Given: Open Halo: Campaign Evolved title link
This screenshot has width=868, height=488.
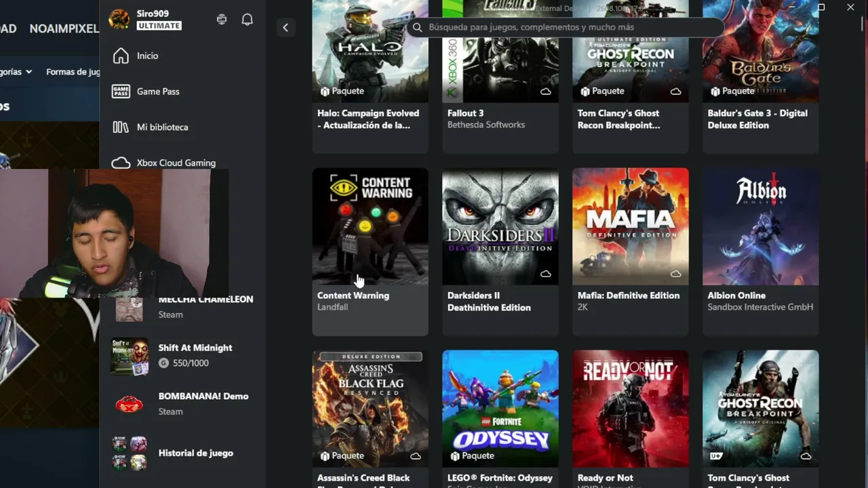Looking at the screenshot, I should [368, 119].
